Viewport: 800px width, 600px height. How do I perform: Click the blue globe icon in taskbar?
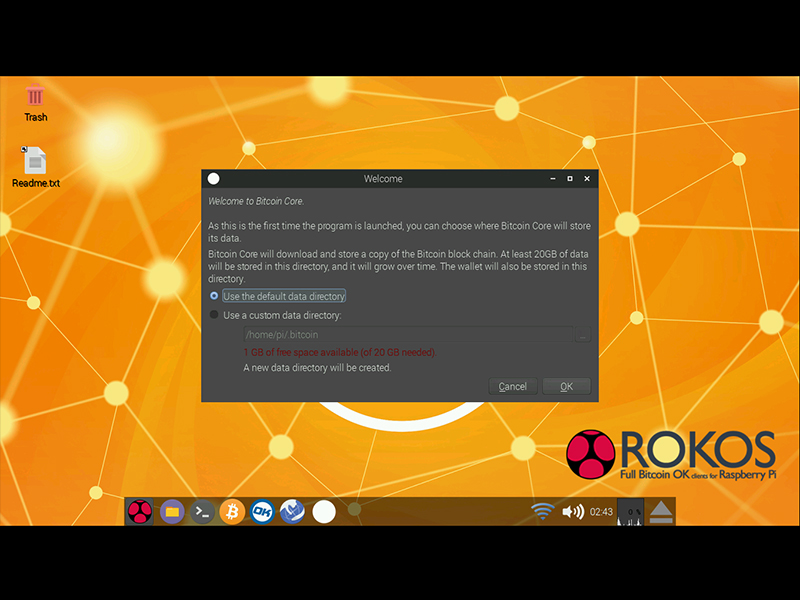click(292, 512)
